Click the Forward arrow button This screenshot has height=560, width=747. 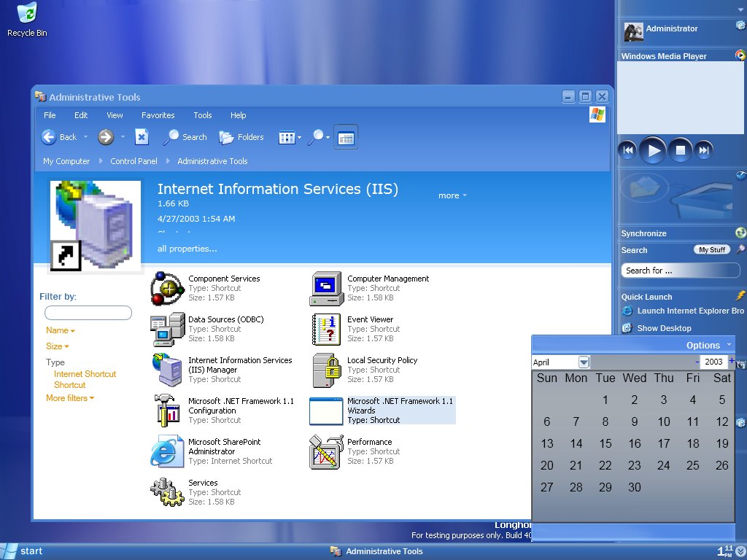click(106, 137)
